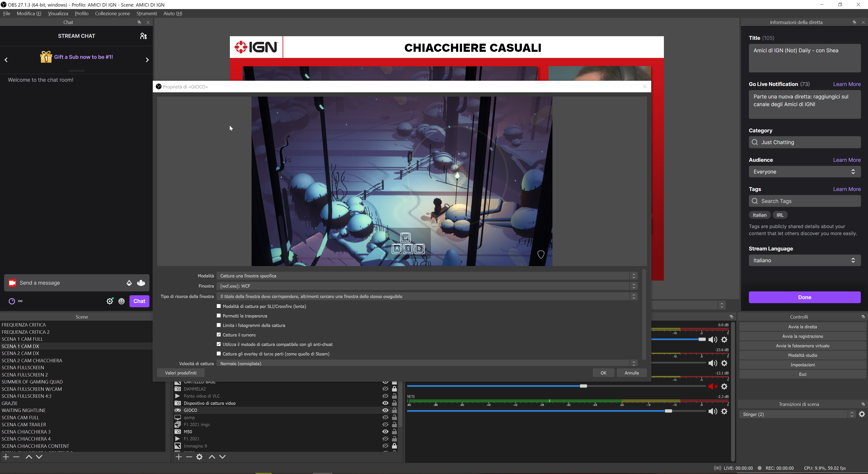
Task: Remove selected scene with minus icon
Action: point(16,456)
